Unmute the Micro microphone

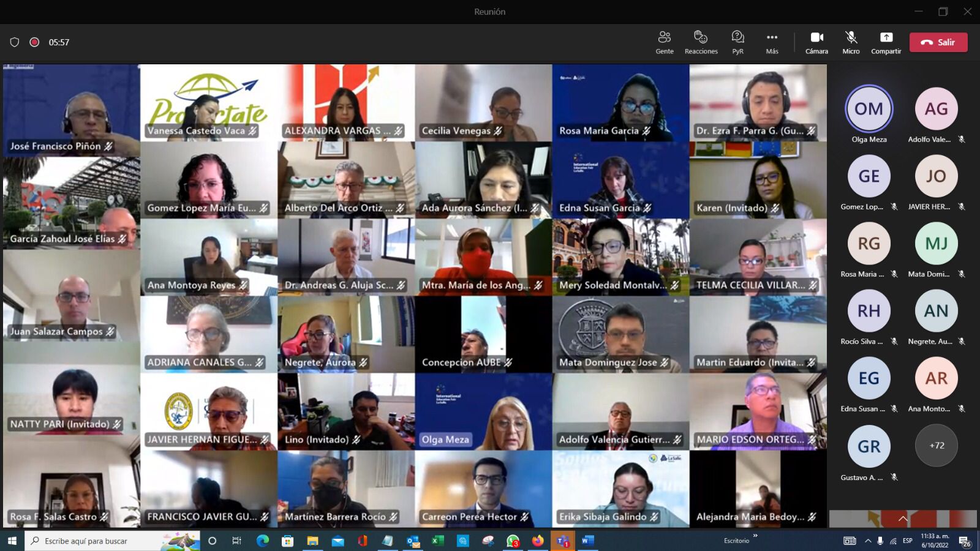tap(851, 42)
